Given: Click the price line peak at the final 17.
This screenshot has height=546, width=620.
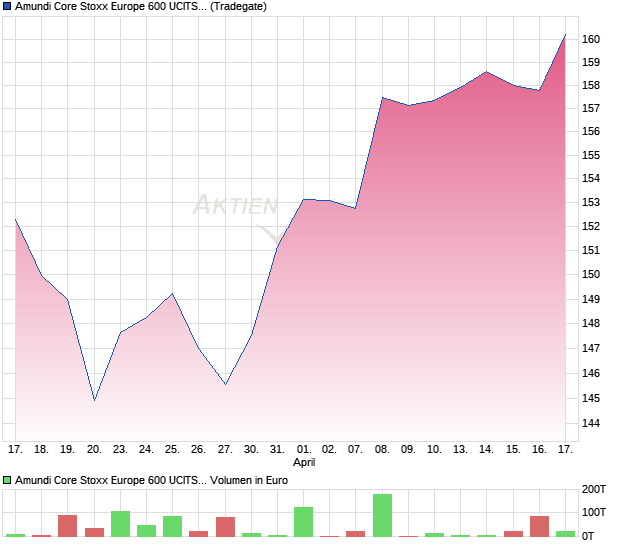Looking at the screenshot, I should pyautogui.click(x=565, y=35).
